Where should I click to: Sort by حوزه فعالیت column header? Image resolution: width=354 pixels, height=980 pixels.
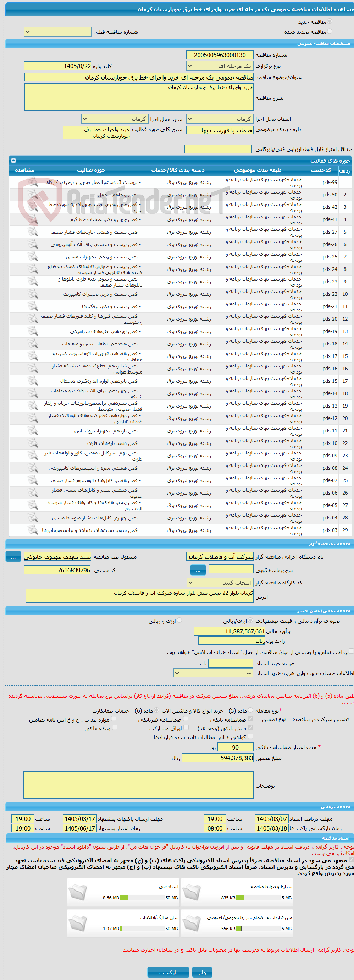(x=91, y=170)
